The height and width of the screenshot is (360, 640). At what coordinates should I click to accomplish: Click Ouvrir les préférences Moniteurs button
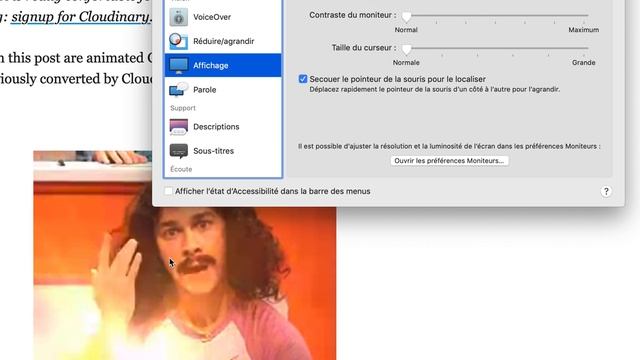point(449,160)
